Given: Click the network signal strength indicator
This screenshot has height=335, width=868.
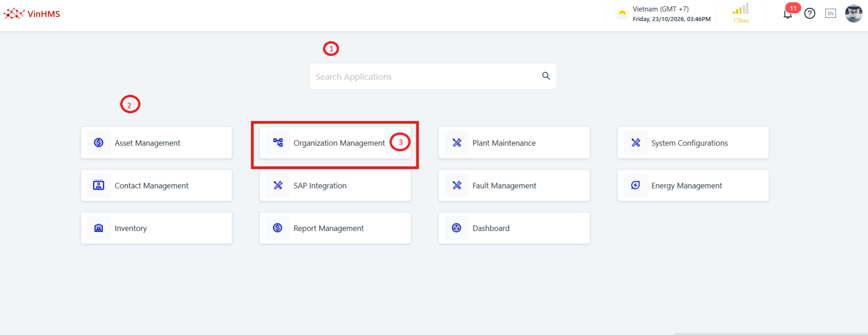Looking at the screenshot, I should [x=740, y=9].
